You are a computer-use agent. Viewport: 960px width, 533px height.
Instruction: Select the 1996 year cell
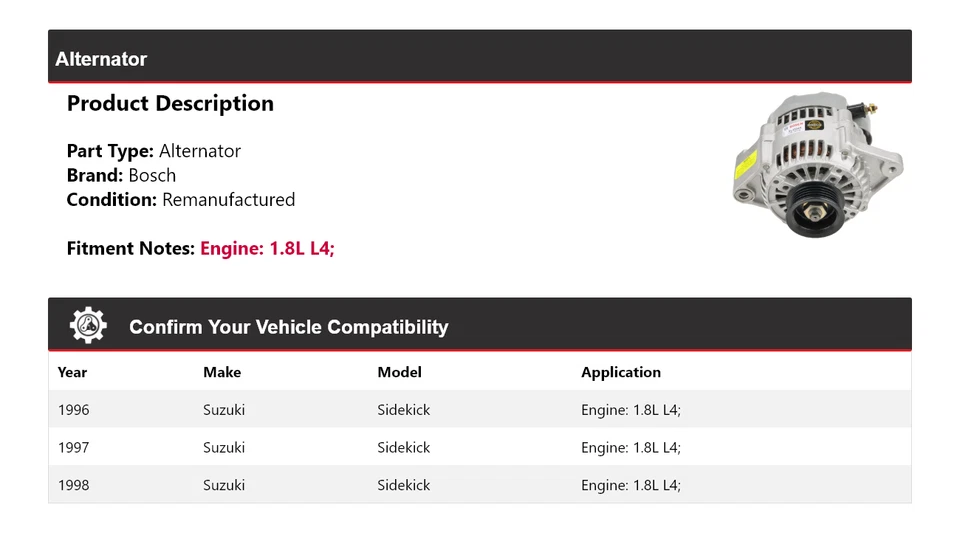coord(73,410)
